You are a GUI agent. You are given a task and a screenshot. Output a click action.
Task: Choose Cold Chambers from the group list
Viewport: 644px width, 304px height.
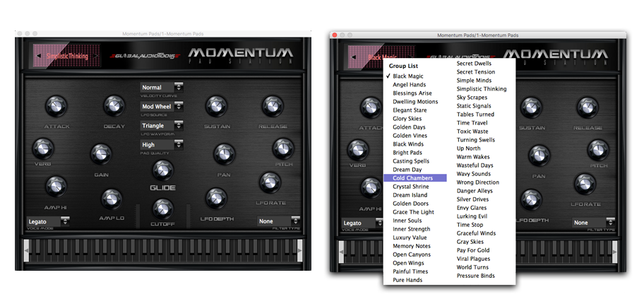415,177
